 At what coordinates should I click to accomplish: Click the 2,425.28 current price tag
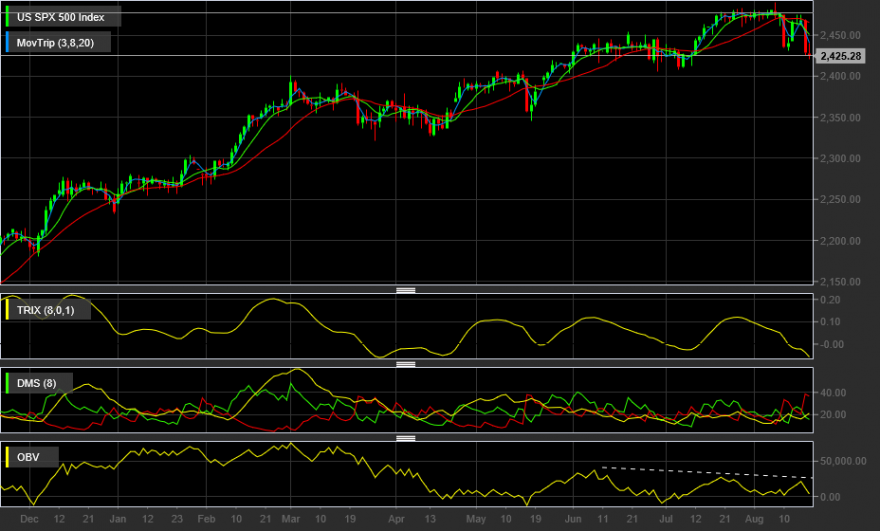pyautogui.click(x=840, y=56)
